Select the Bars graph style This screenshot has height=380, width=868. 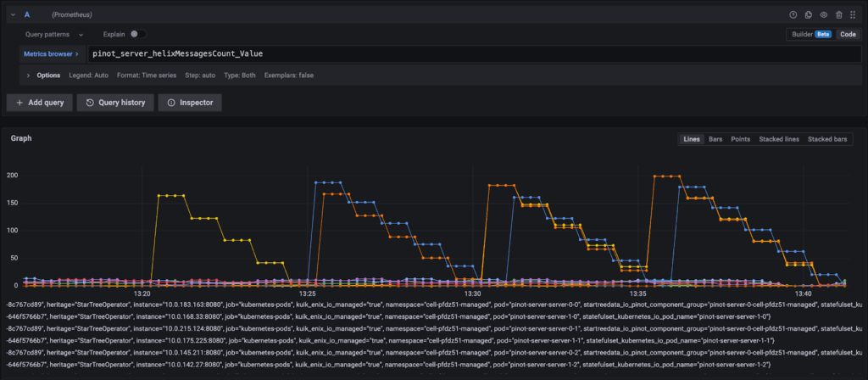tap(715, 139)
